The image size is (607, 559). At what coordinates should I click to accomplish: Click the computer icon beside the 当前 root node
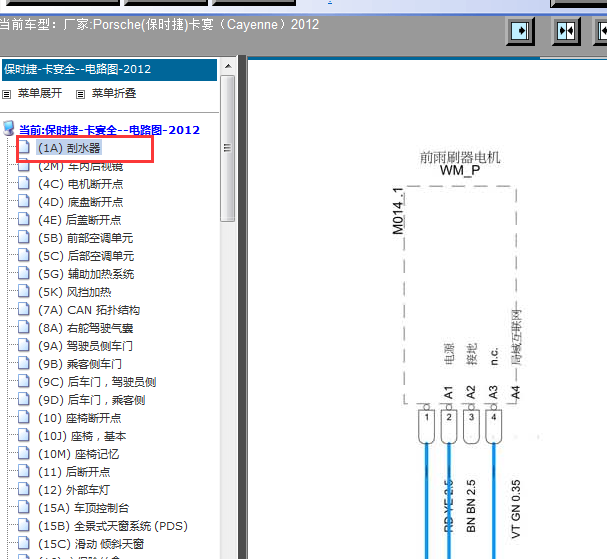tap(9, 128)
